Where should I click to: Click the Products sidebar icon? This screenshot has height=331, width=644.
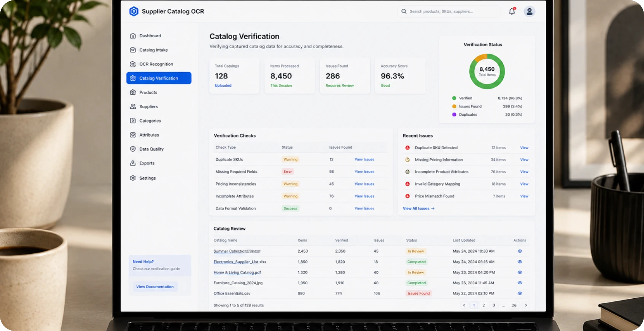(x=133, y=92)
